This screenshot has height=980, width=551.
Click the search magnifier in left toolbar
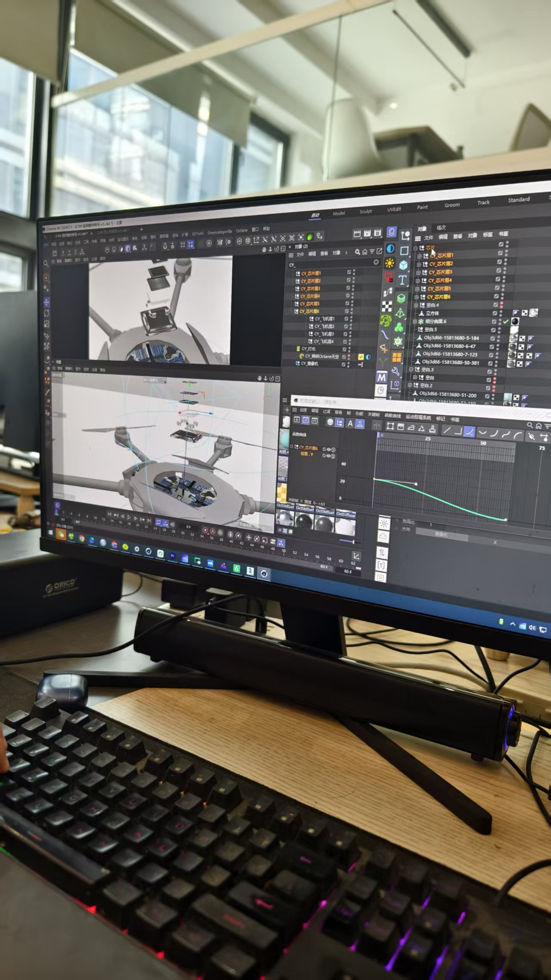pyautogui.click(x=46, y=263)
